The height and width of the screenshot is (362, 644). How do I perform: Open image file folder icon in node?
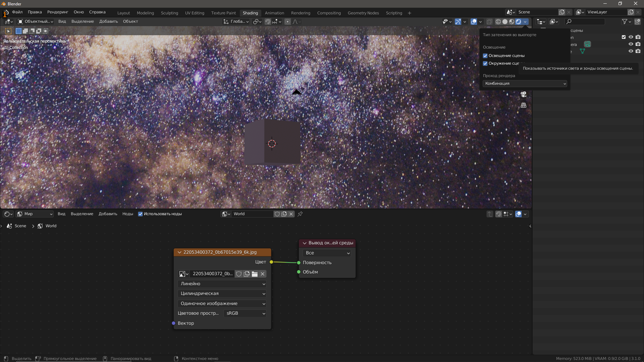255,274
